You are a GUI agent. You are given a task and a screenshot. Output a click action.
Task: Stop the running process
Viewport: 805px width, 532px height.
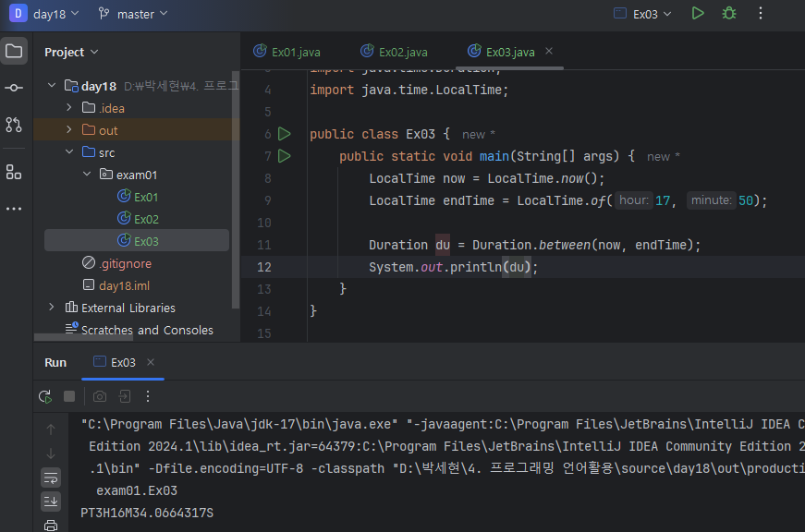[x=69, y=396]
